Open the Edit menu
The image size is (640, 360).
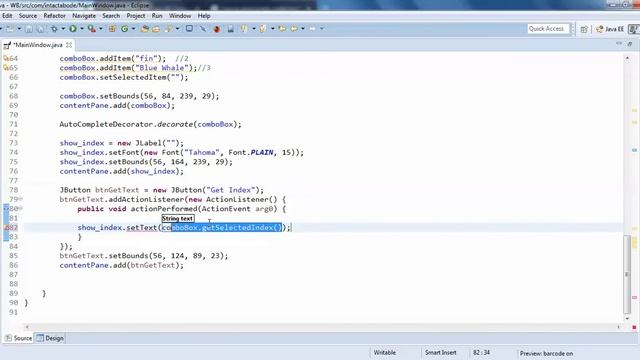point(7,16)
